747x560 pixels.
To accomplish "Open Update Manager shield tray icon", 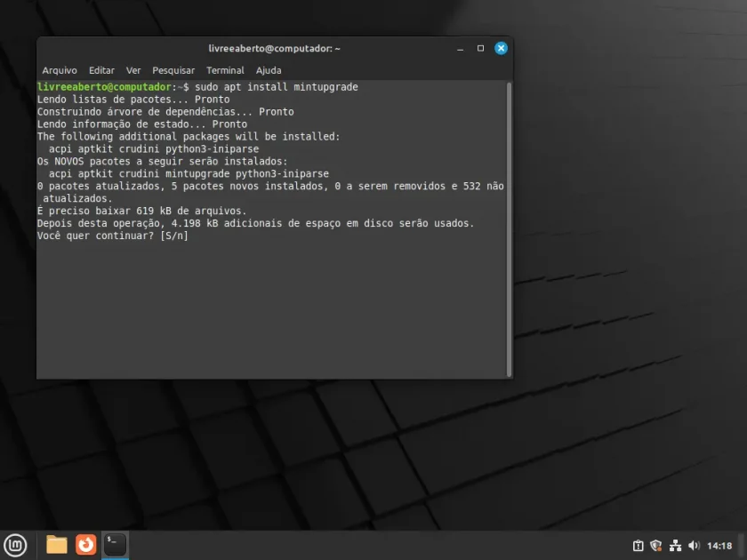I will point(656,546).
